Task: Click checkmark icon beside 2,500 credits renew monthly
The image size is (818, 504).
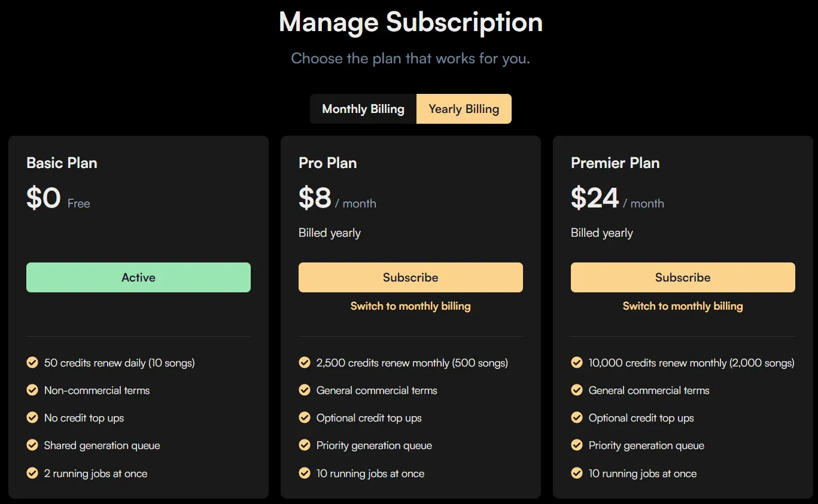Action: click(305, 362)
